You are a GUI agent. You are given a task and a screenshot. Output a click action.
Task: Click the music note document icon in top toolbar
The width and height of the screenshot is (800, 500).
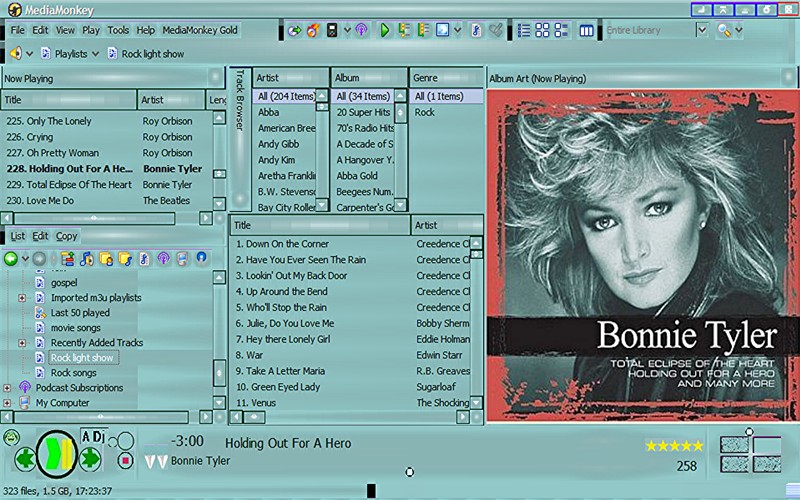pyautogui.click(x=476, y=31)
